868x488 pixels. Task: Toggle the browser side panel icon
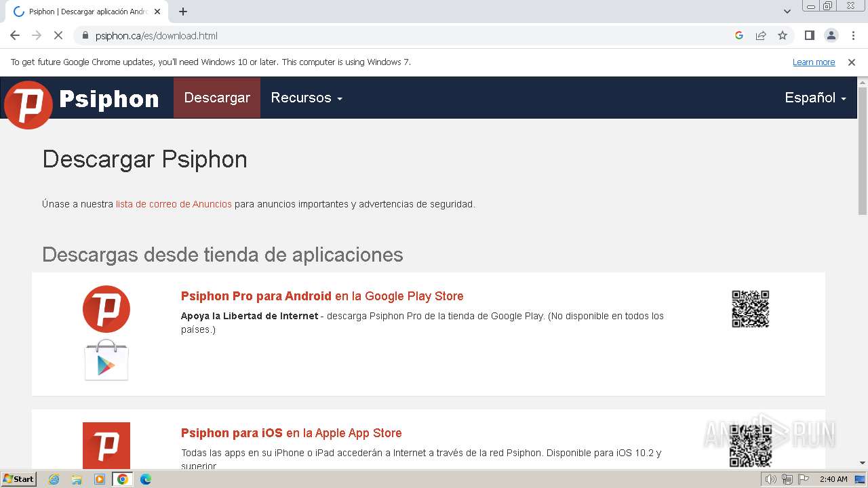point(809,35)
